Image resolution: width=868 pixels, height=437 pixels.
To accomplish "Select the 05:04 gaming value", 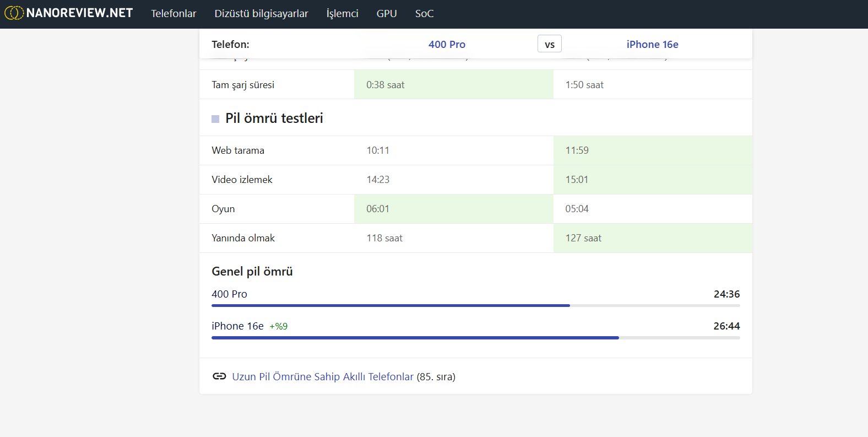I will 577,209.
